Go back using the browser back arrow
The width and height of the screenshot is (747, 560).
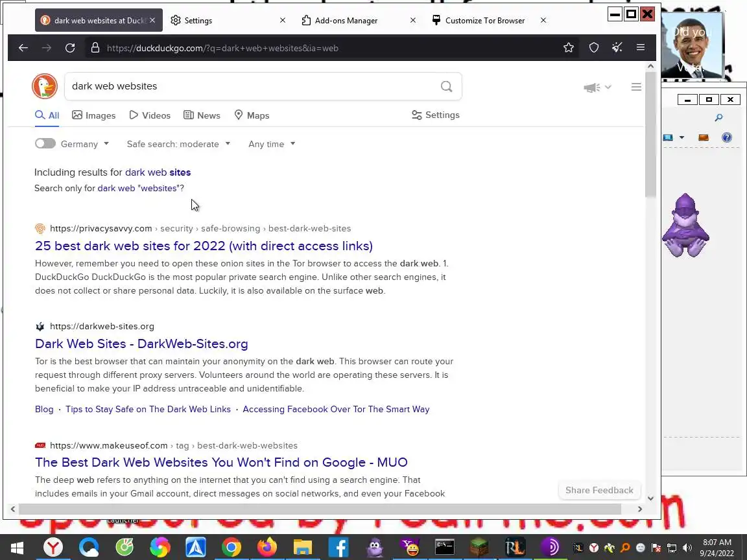[23, 47]
